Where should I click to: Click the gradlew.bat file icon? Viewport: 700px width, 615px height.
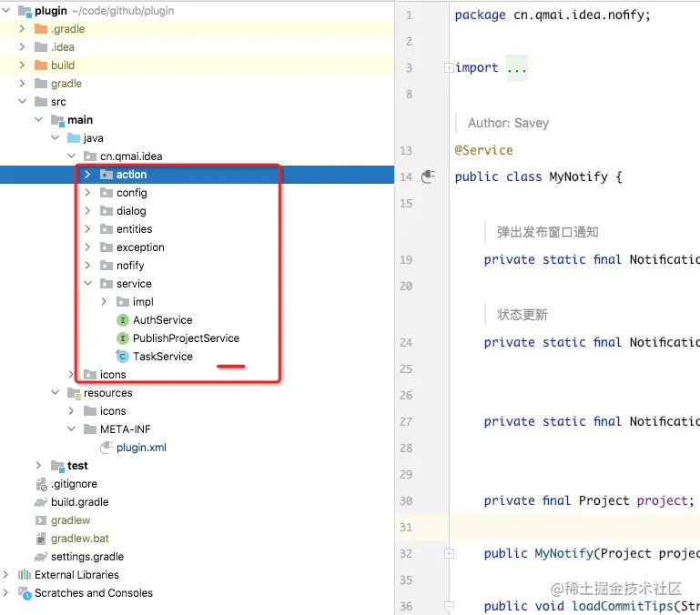(41, 539)
